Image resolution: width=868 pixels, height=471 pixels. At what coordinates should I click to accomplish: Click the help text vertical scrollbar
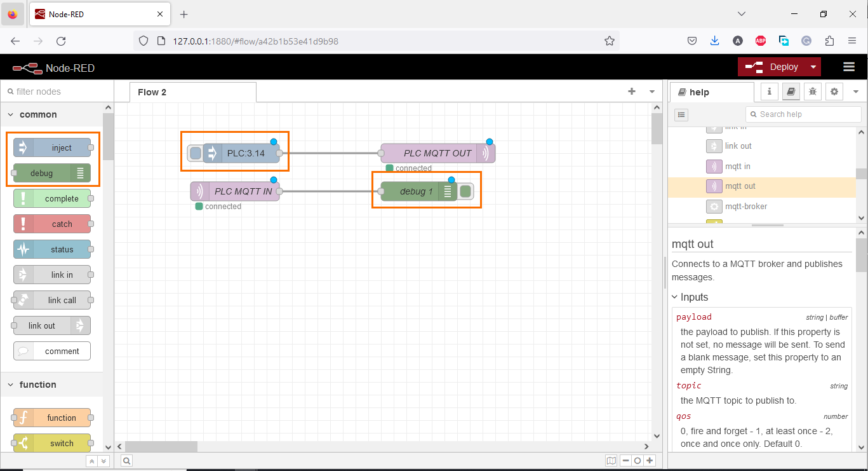point(861,254)
